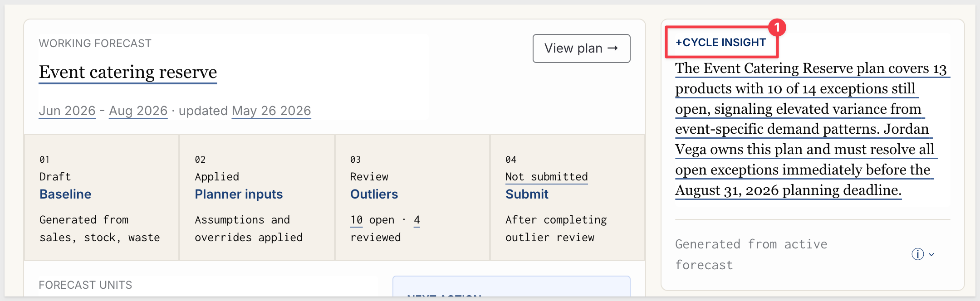Viewport: 980px width, 301px height.
Task: Go to the Submit step
Action: pyautogui.click(x=527, y=194)
